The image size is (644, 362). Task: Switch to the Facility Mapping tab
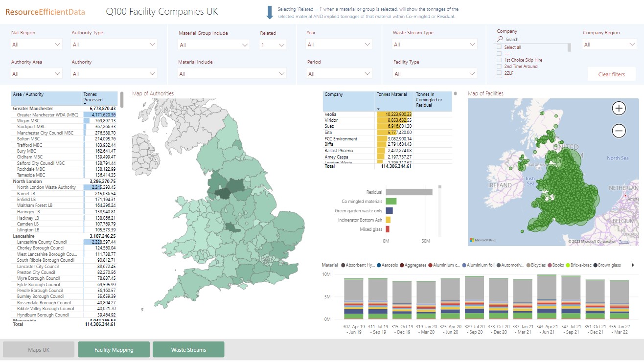(x=114, y=350)
